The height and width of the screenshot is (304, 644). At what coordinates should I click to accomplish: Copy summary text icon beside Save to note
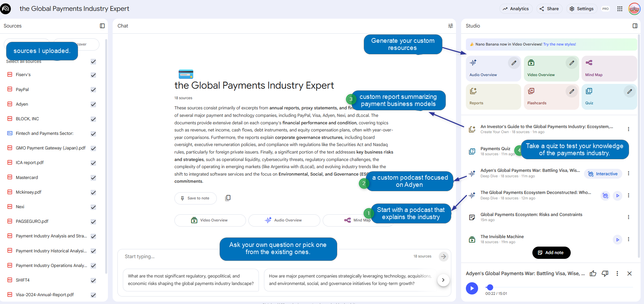click(228, 198)
